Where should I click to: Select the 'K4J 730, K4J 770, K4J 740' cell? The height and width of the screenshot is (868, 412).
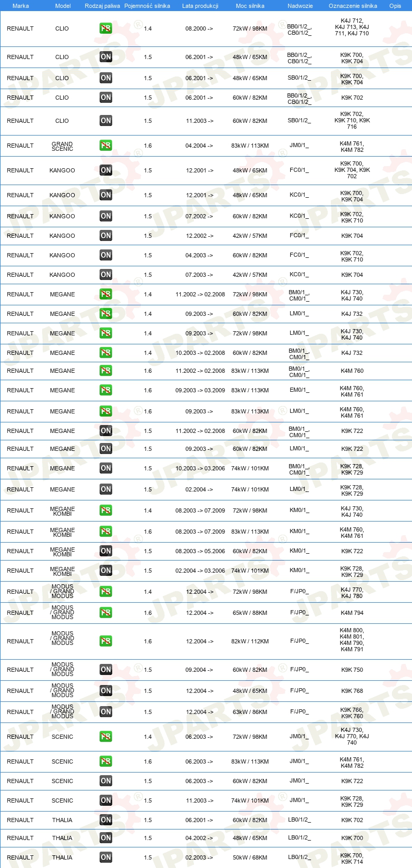pyautogui.click(x=352, y=736)
